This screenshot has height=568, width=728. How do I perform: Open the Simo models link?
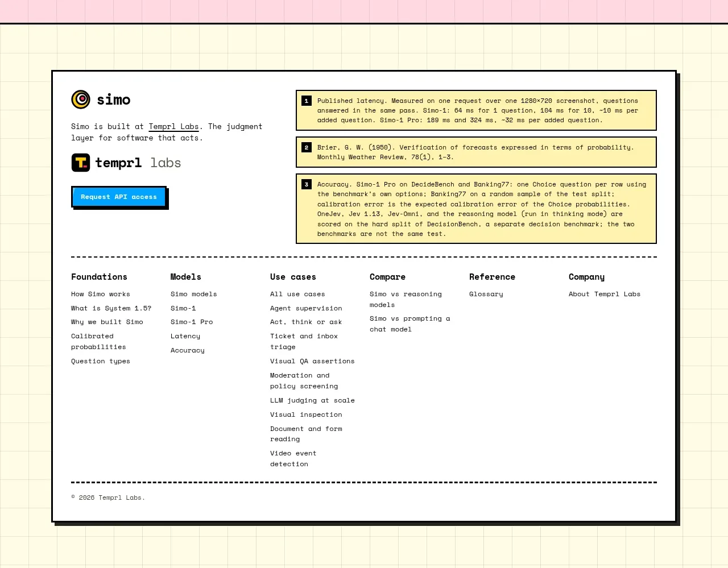(x=194, y=294)
